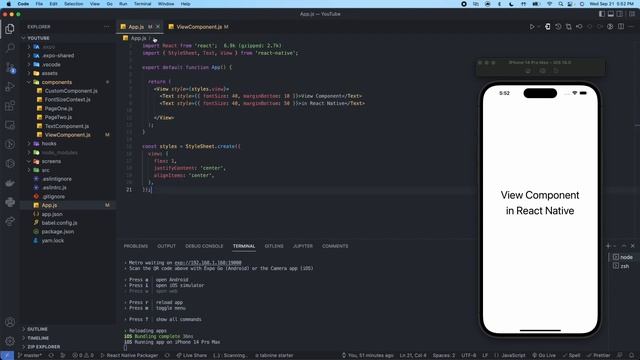Open FontSizeContext.js in the Explorer
Screen dimensions: 640x360
point(67,100)
